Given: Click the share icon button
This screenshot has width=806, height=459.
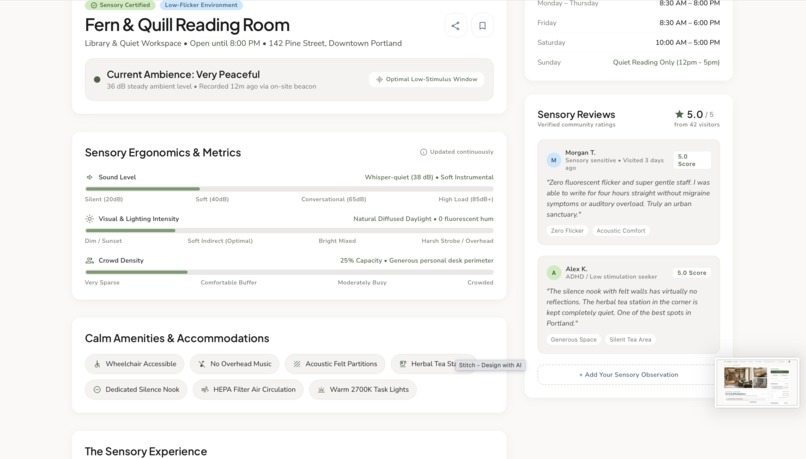Looking at the screenshot, I should 455,26.
